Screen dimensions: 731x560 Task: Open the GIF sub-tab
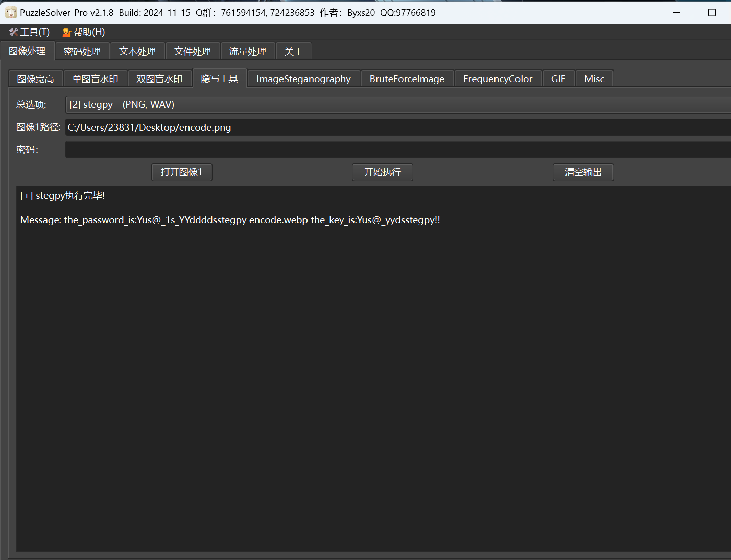pyautogui.click(x=558, y=79)
